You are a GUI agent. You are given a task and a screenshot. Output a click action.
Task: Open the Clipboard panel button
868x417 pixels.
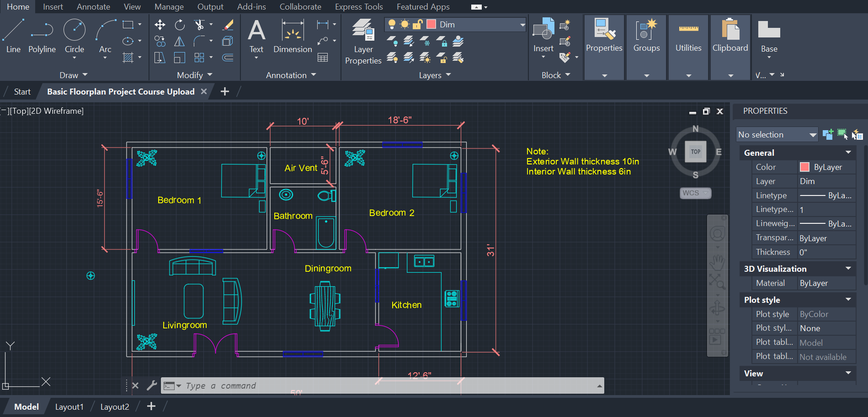point(730,48)
